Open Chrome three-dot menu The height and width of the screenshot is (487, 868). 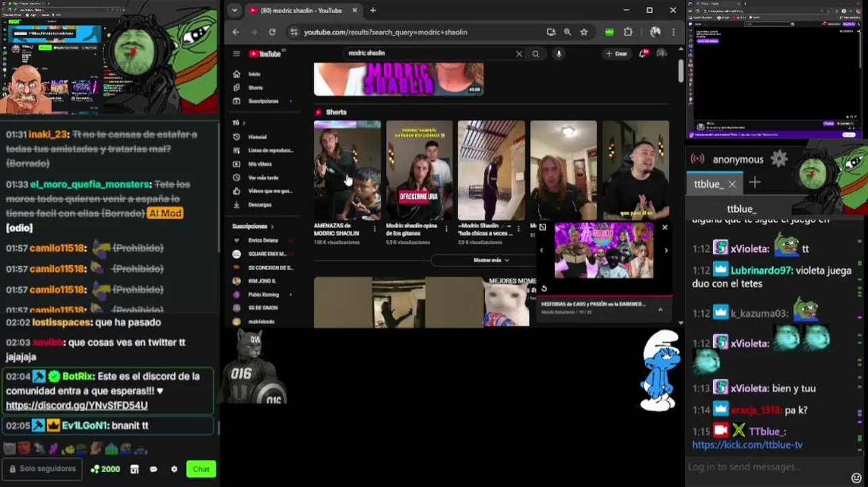pyautogui.click(x=673, y=32)
